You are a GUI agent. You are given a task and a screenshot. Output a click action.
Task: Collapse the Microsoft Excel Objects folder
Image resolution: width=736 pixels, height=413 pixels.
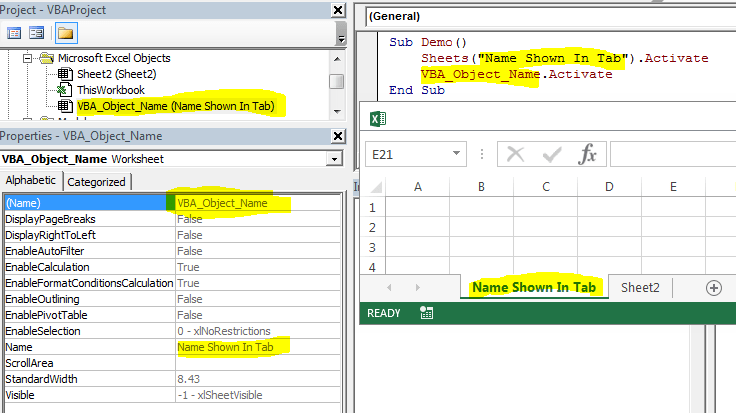[x=28, y=59]
